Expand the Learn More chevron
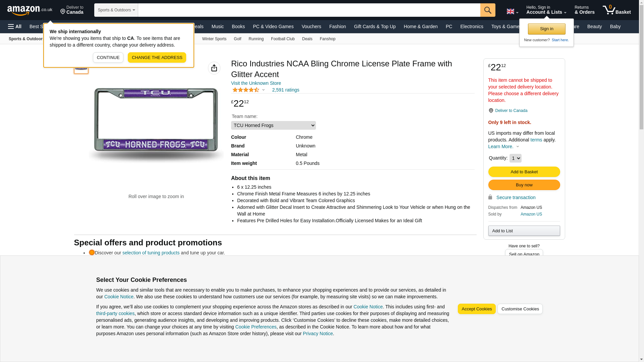 click(518, 146)
